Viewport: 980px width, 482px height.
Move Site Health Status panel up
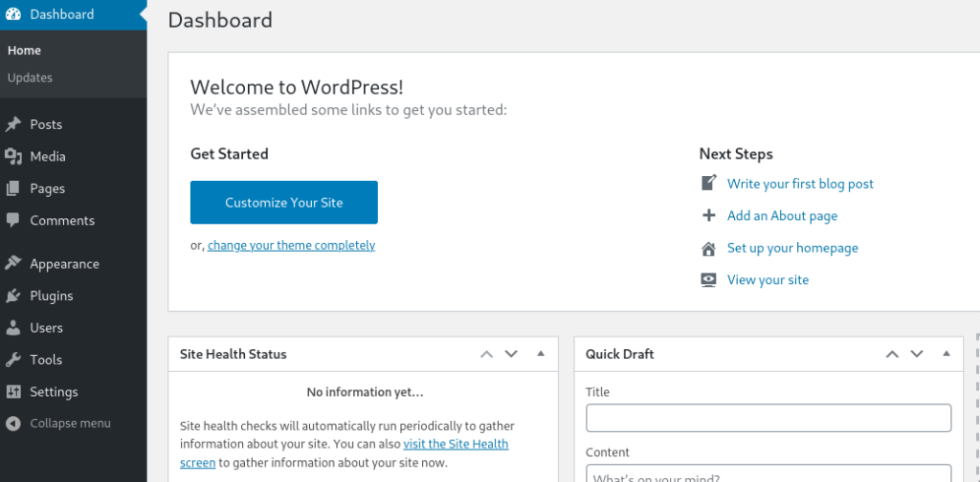[486, 354]
